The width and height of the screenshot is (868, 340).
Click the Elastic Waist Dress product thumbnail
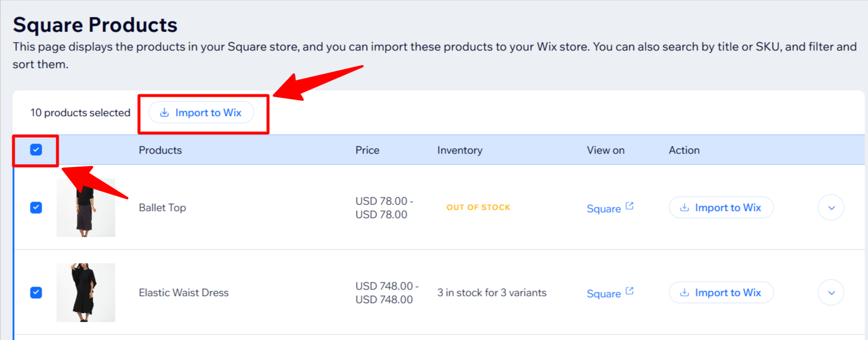[x=86, y=293]
